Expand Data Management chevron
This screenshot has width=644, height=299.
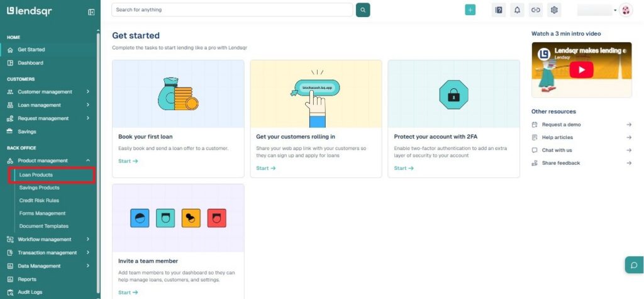[x=88, y=266]
